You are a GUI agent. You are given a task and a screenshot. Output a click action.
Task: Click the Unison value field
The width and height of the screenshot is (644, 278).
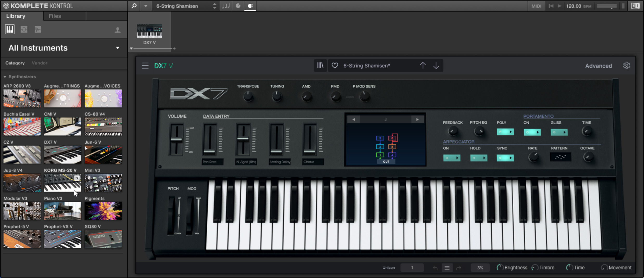point(412,268)
